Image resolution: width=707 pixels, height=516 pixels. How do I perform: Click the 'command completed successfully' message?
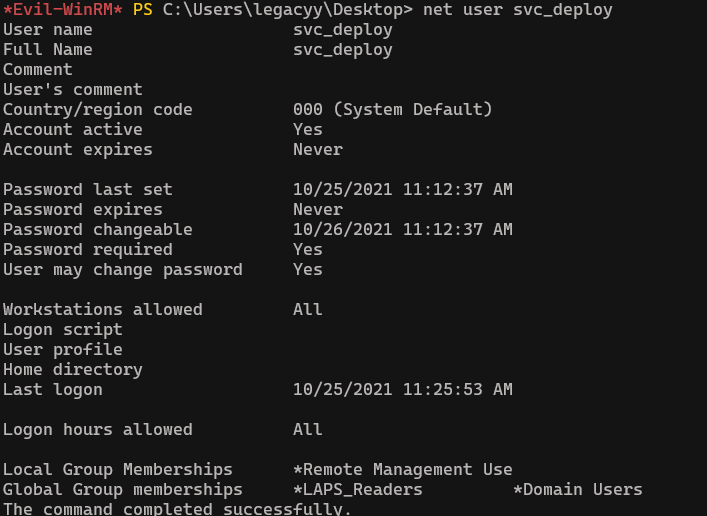(x=177, y=509)
